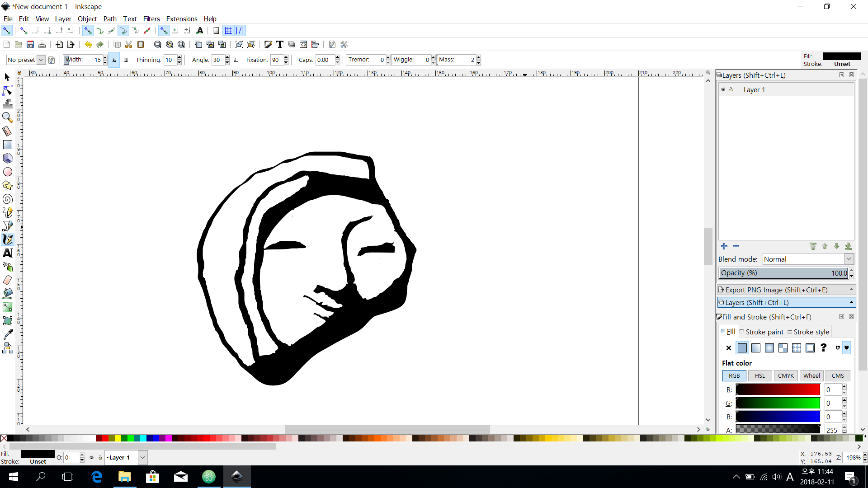
Task: Select the Tweak tool
Action: [x=7, y=104]
